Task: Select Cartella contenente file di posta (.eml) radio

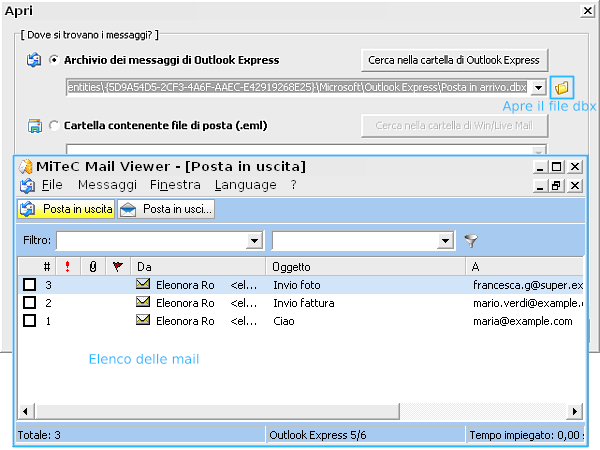Action: click(54, 126)
